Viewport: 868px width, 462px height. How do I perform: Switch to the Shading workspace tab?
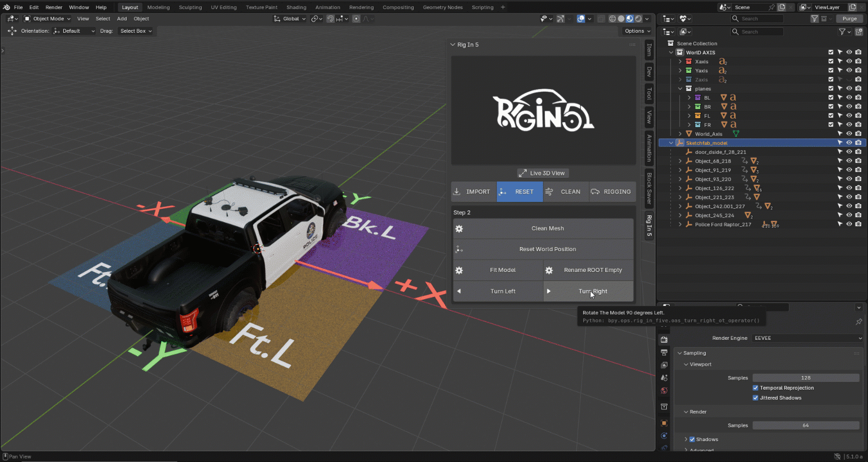296,7
